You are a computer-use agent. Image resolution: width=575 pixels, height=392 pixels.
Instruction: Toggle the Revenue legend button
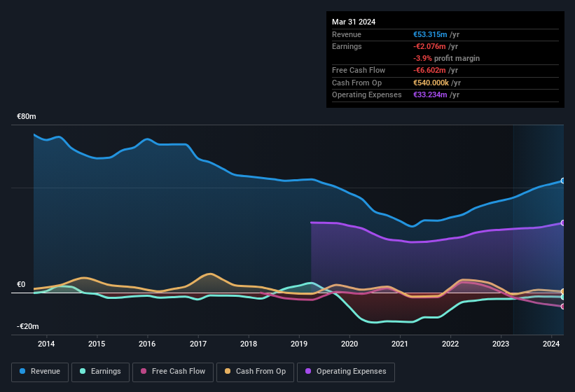(x=40, y=372)
